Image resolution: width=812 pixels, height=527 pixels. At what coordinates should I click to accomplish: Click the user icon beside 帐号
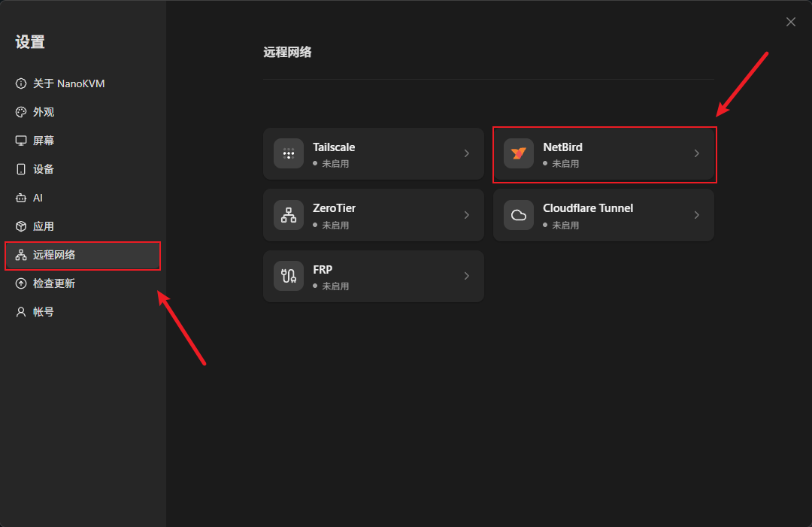[21, 312]
